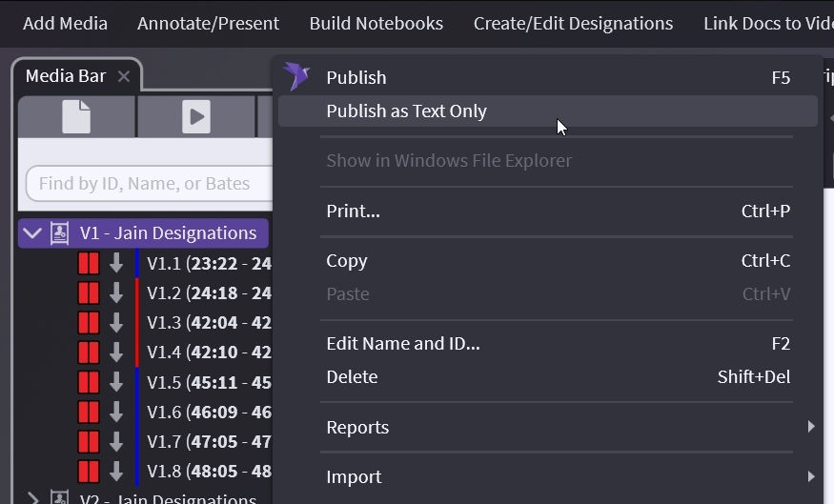Click the down arrow icon beside V1.3
Image resolution: width=834 pixels, height=504 pixels.
tap(116, 323)
